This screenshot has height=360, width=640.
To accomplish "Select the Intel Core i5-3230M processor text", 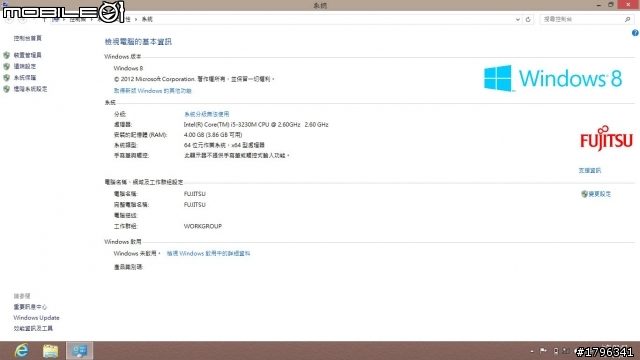I will (x=256, y=124).
